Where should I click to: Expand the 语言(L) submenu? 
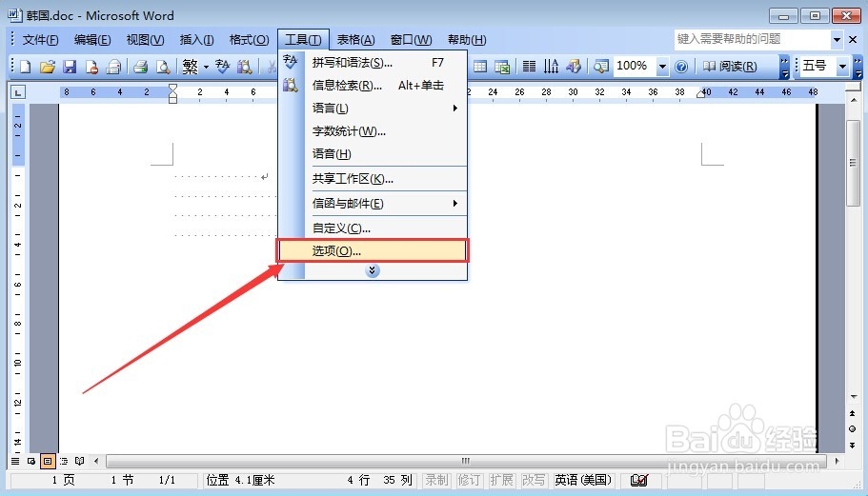[373, 108]
